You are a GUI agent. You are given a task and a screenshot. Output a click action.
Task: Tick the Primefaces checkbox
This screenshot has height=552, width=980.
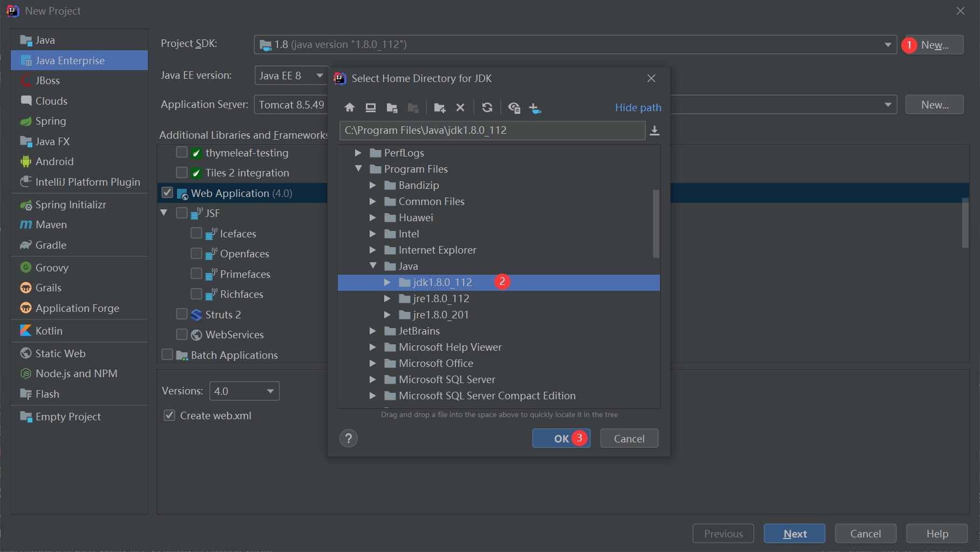[196, 274]
